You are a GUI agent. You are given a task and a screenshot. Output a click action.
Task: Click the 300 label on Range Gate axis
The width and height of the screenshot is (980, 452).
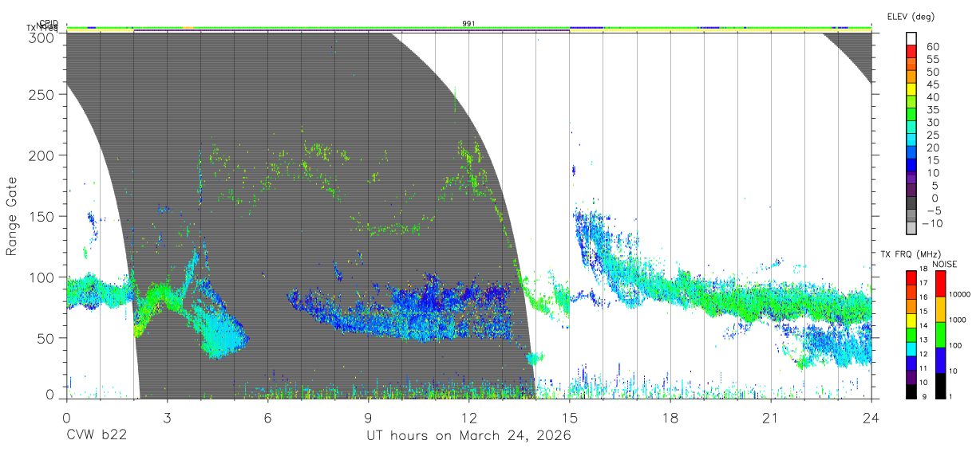point(41,37)
